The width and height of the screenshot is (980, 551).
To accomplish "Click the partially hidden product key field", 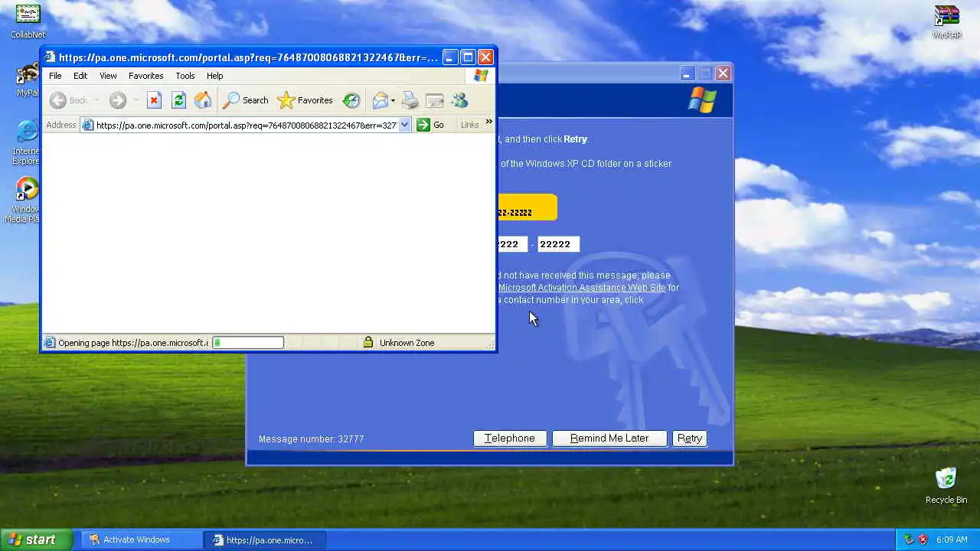I will click(x=512, y=244).
